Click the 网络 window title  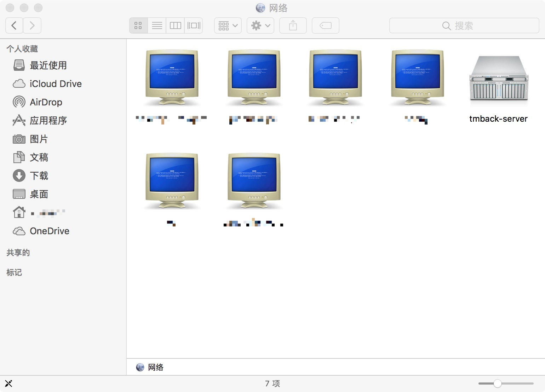coord(279,8)
